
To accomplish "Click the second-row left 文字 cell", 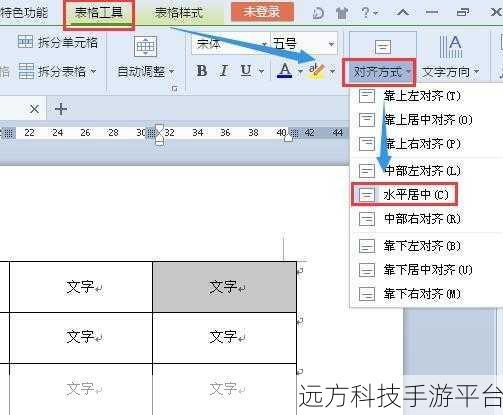I will pos(81,337).
